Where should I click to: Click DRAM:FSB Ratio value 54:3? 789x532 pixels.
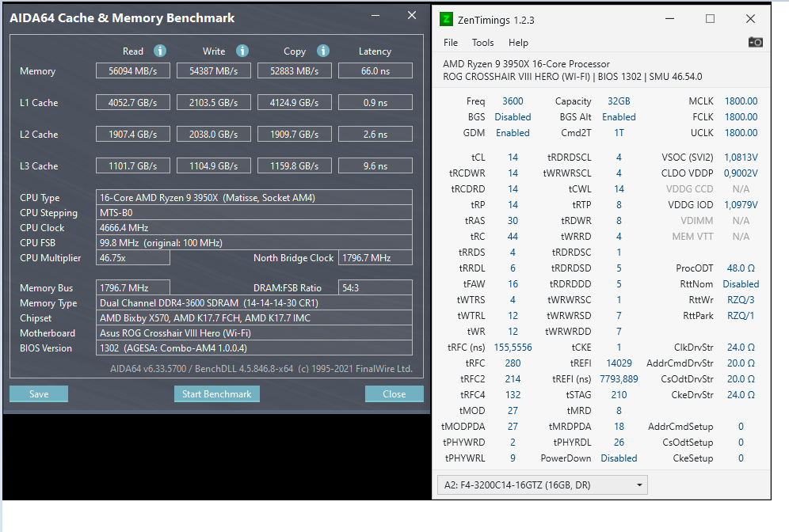click(x=375, y=288)
